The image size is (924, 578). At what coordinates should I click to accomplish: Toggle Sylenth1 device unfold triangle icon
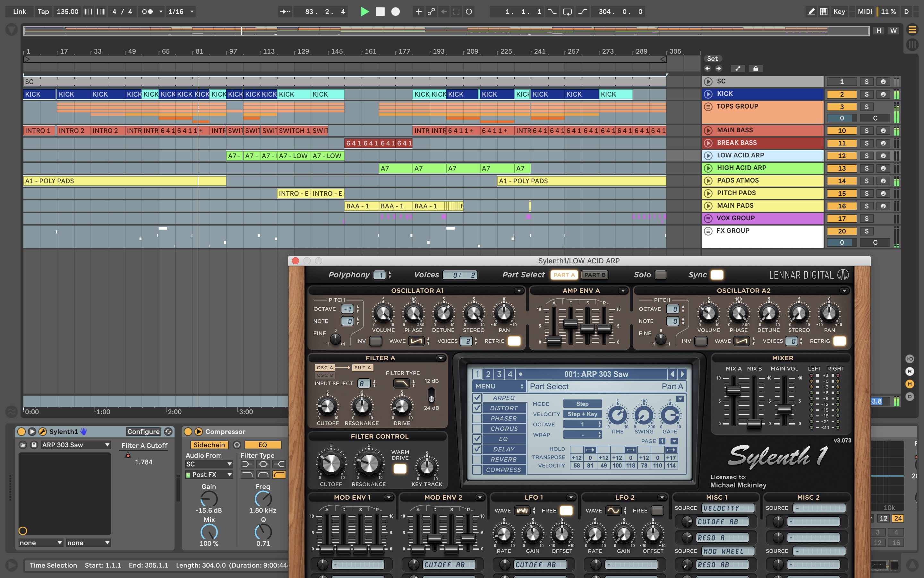click(x=32, y=432)
